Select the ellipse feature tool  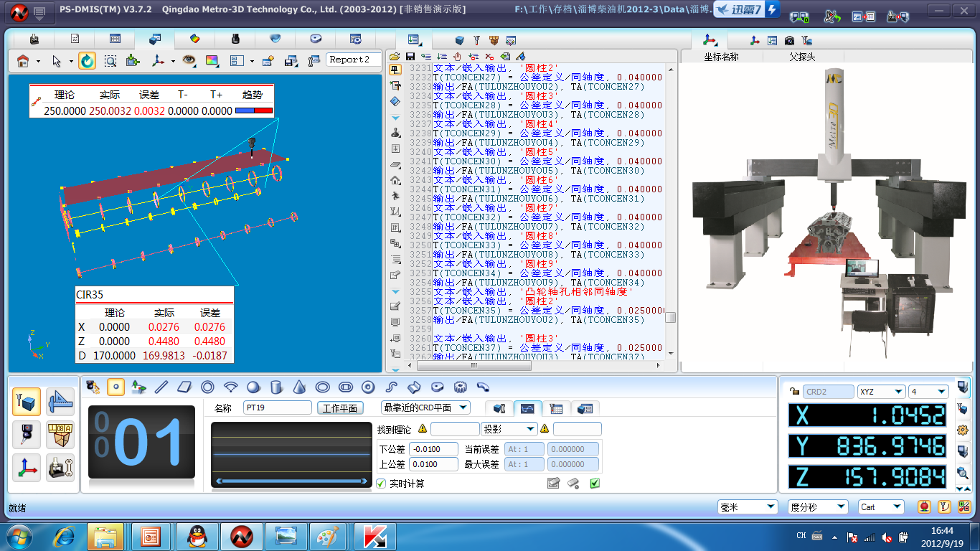[323, 387]
